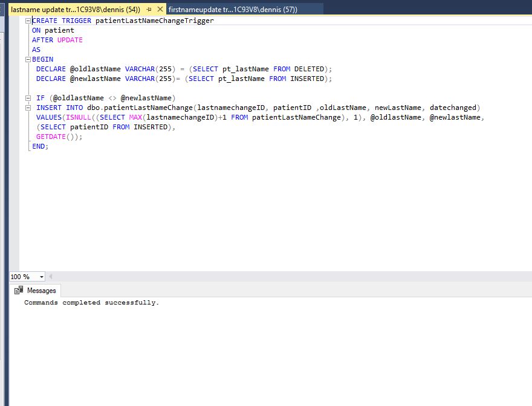
Task: Select the lastname update trigger tab
Action: (76, 10)
